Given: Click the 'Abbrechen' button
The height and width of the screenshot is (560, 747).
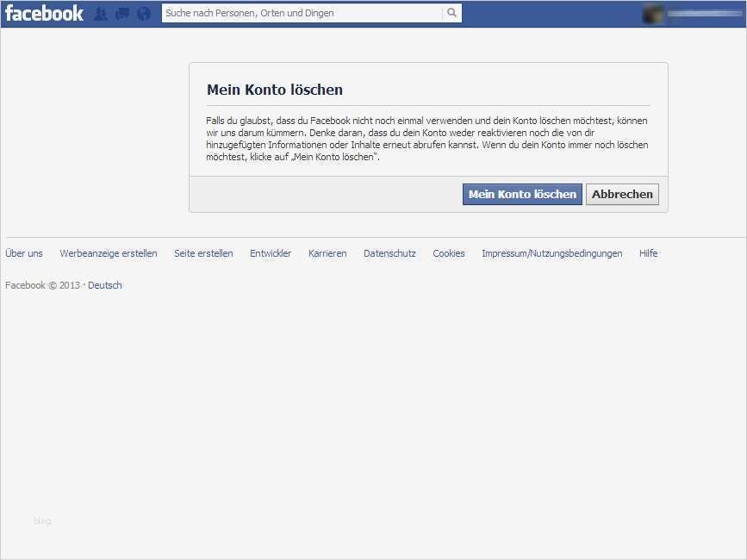Looking at the screenshot, I should tap(622, 195).
